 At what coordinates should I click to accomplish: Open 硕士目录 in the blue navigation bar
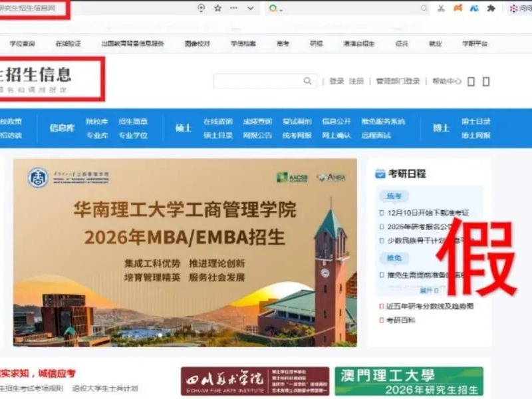coord(218,136)
